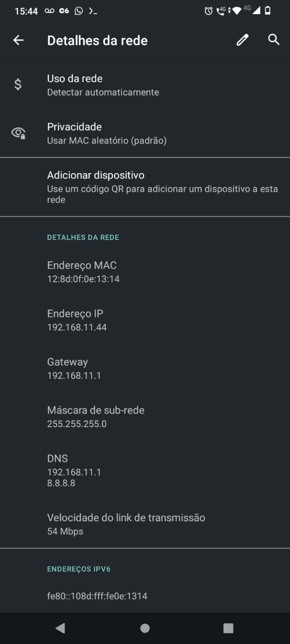Viewport: 290px width, 644px height.
Task: Open the Uso da rede setting
Action: point(145,85)
